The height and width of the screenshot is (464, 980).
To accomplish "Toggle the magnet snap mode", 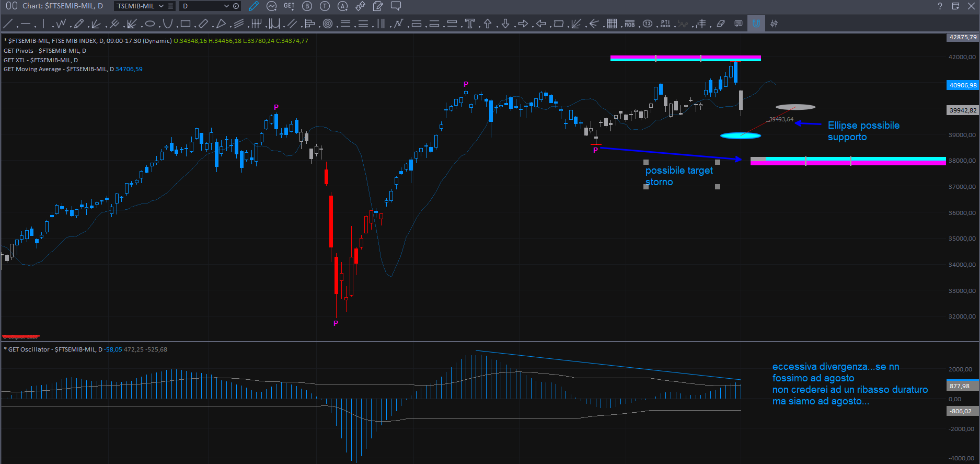I will 756,24.
